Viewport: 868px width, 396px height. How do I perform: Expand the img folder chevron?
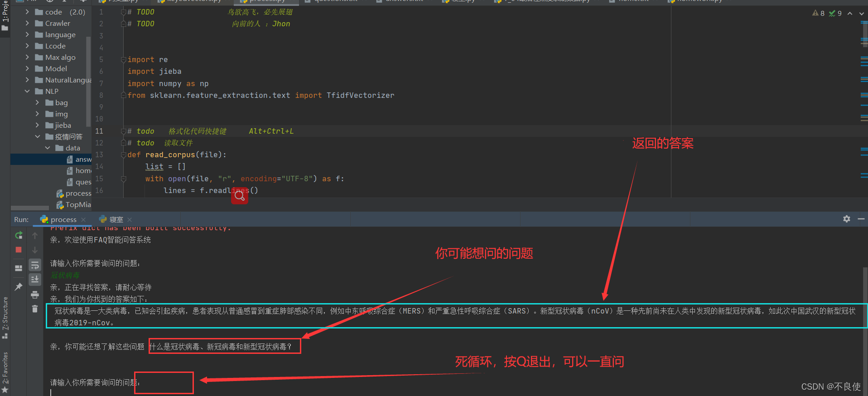pos(37,114)
